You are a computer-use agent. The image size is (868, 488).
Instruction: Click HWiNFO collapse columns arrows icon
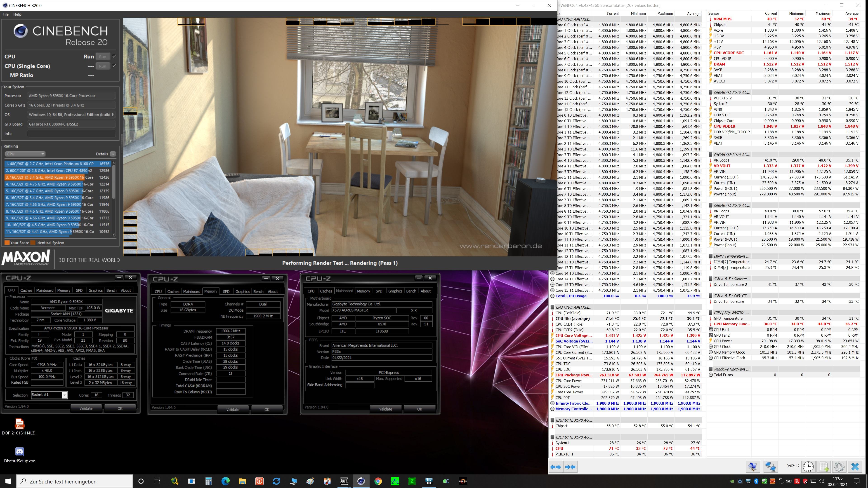tap(571, 467)
